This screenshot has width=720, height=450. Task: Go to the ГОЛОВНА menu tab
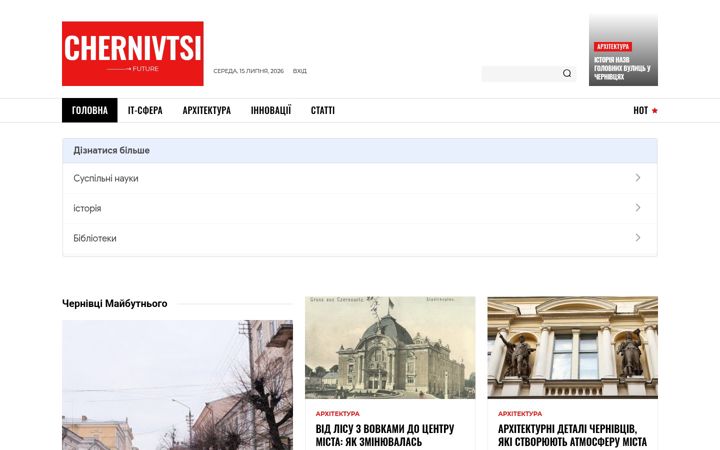90,110
